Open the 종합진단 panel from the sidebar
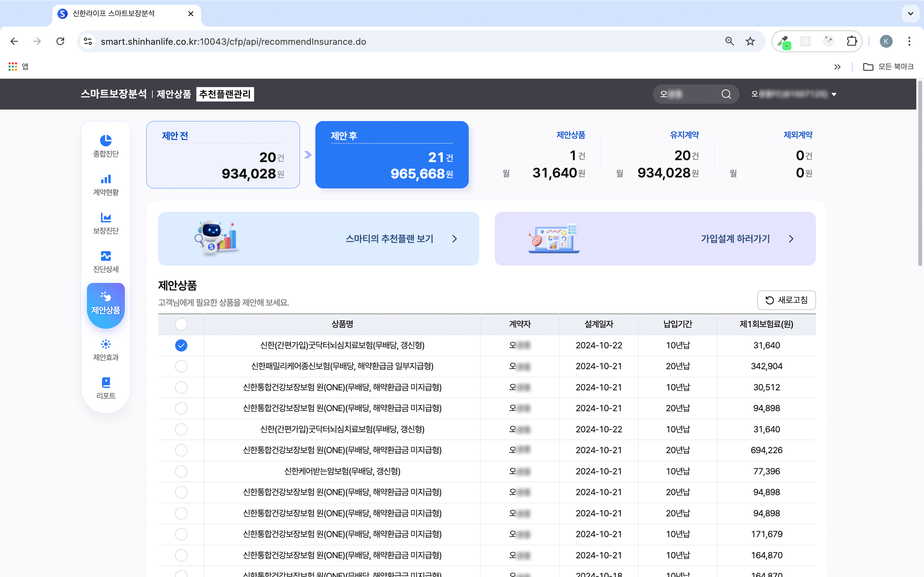 point(105,146)
